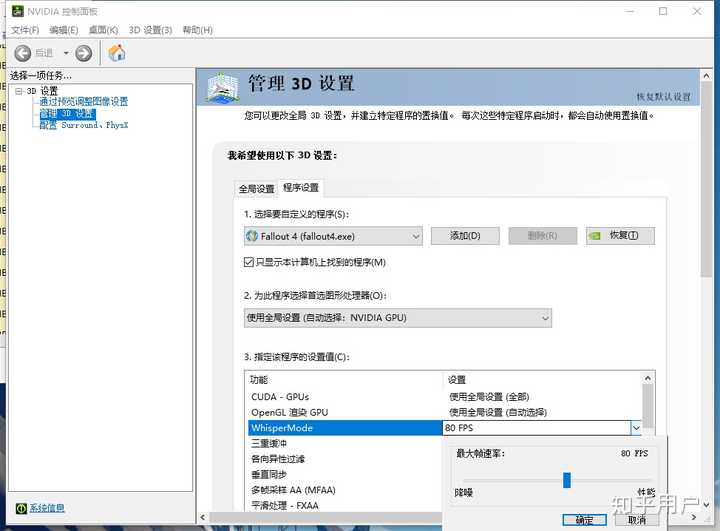Open 编辑(E) menu

[x=64, y=30]
